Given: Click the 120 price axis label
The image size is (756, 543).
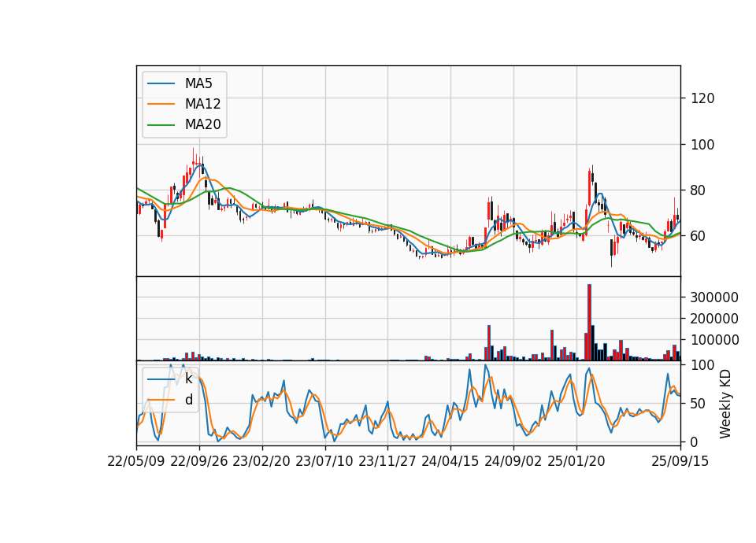Looking at the screenshot, I should pos(702,99).
